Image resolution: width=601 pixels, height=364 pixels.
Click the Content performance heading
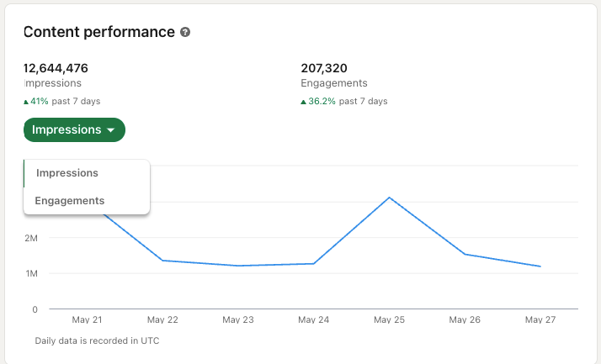pyautogui.click(x=99, y=33)
